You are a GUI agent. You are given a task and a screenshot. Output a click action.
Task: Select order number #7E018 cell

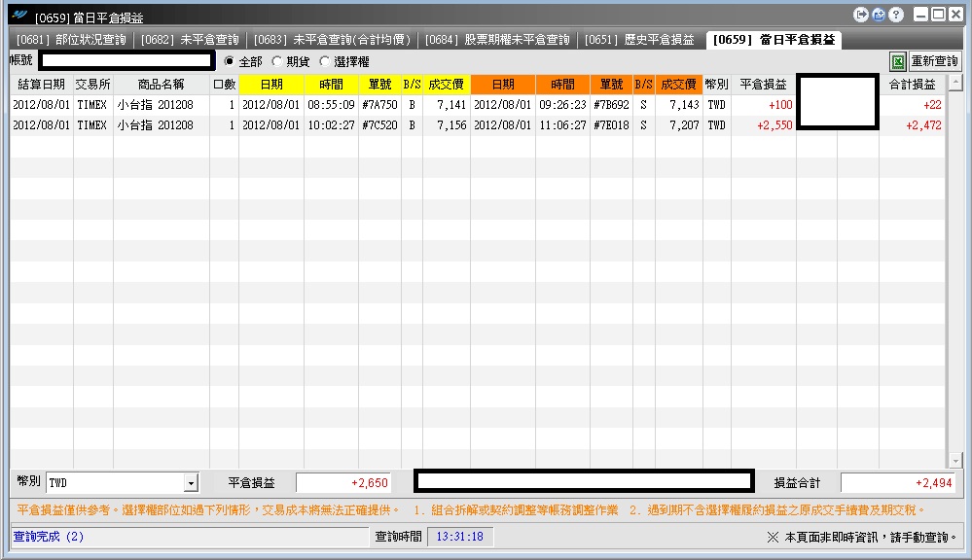(x=611, y=125)
